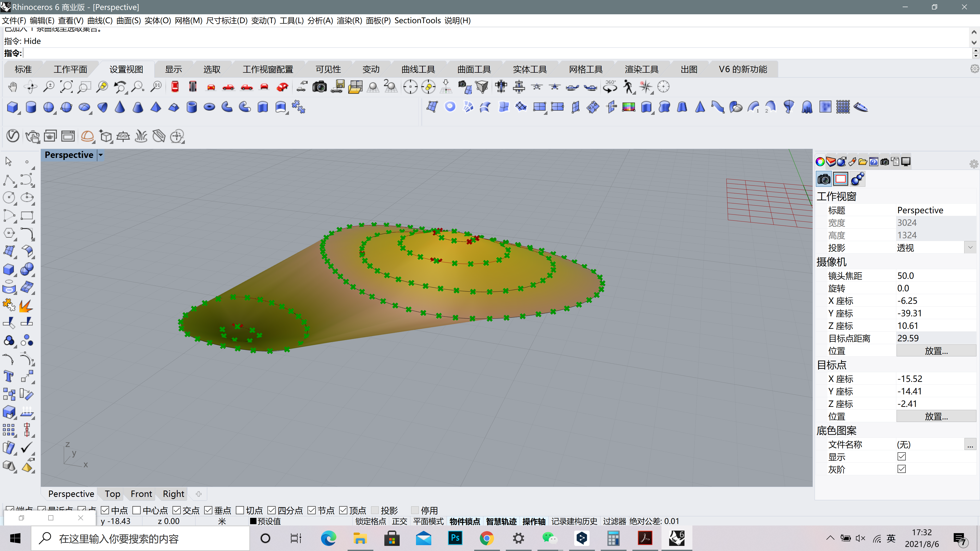The height and width of the screenshot is (551, 980).
Task: Select the Box solid tool
Action: coord(13,107)
